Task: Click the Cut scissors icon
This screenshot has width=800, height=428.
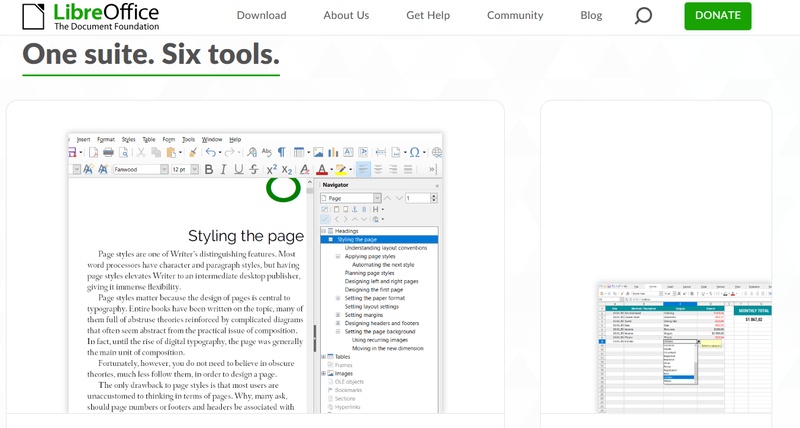Action: click(141, 152)
